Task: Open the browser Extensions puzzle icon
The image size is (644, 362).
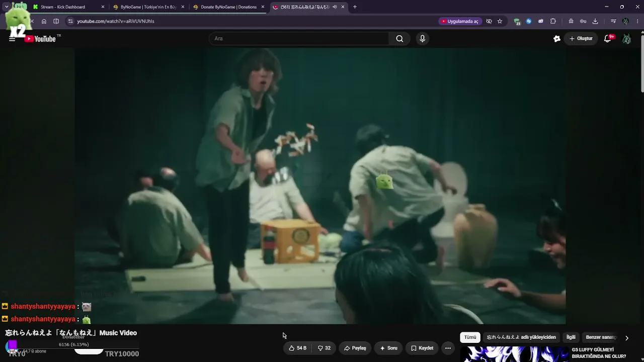Action: coord(553,21)
